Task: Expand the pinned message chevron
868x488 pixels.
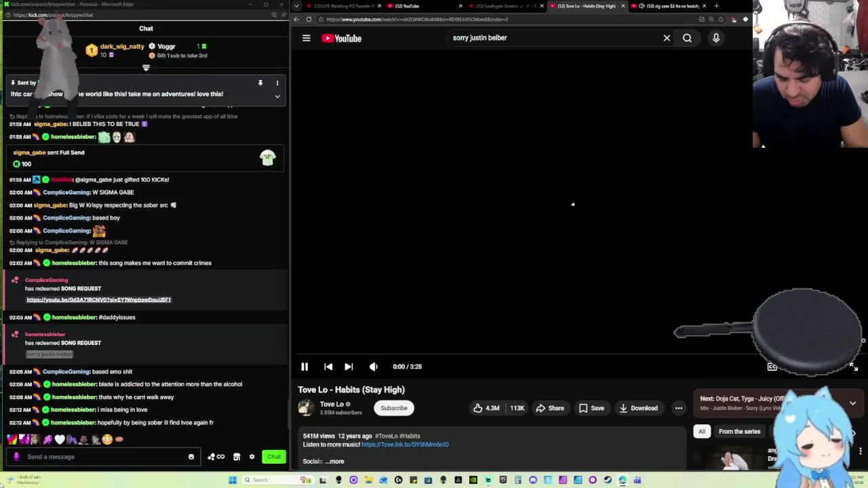Action: tap(277, 96)
